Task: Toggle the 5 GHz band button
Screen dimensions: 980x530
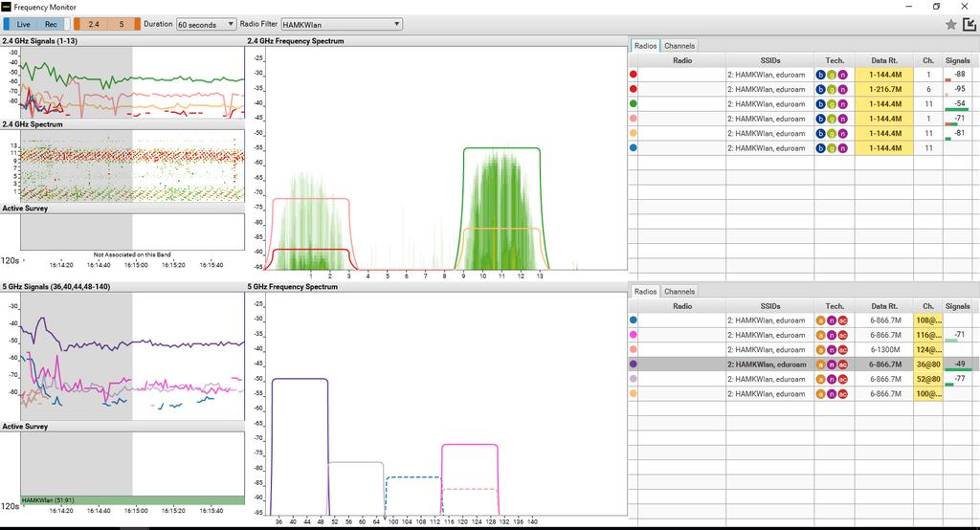Action: [x=122, y=24]
